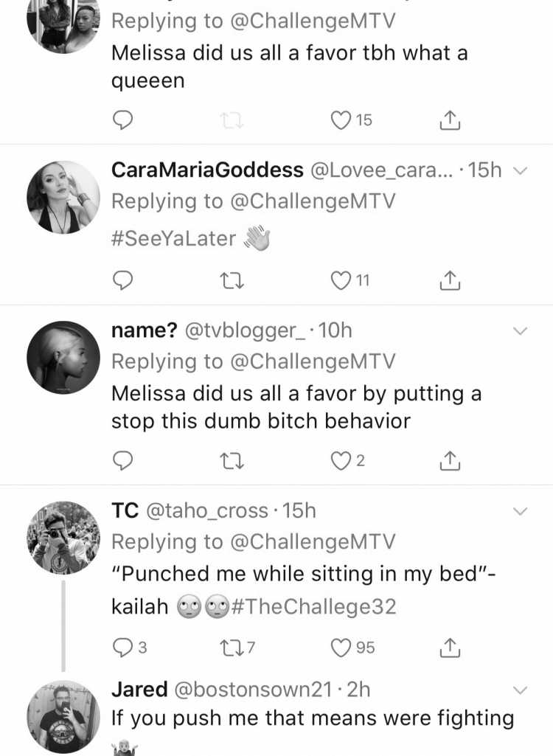
Task: Like TC's tweet with 95 likes
Action: pos(341,648)
